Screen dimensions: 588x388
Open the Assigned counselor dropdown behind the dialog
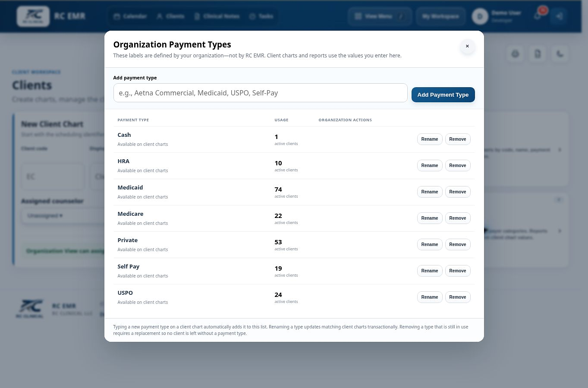point(63,216)
